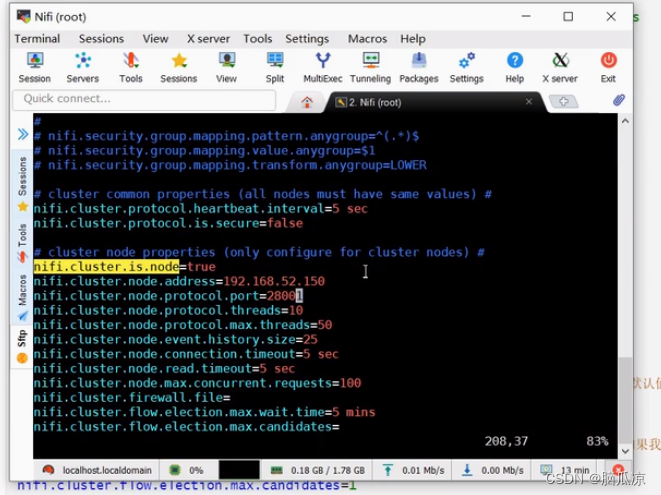The width and height of the screenshot is (661, 495).
Task: Click the mapping.transform.anygroup=LOWER comment line
Action: click(x=230, y=165)
